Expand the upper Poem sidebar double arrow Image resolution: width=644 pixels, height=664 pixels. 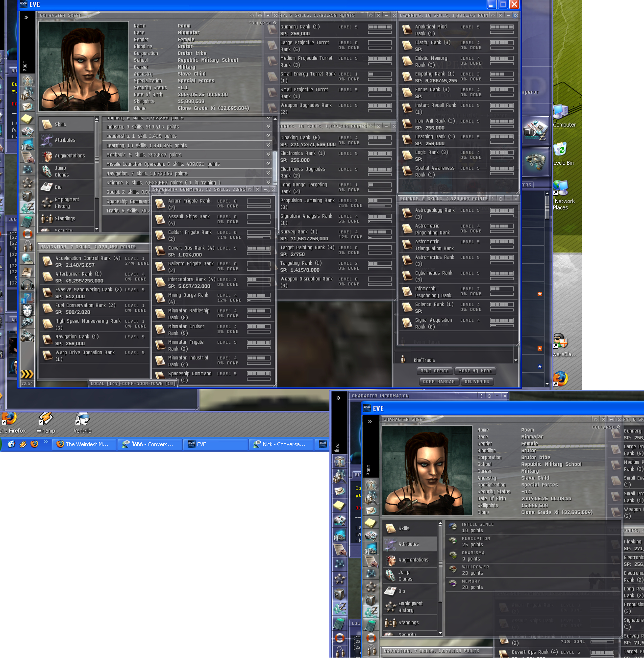26,17
